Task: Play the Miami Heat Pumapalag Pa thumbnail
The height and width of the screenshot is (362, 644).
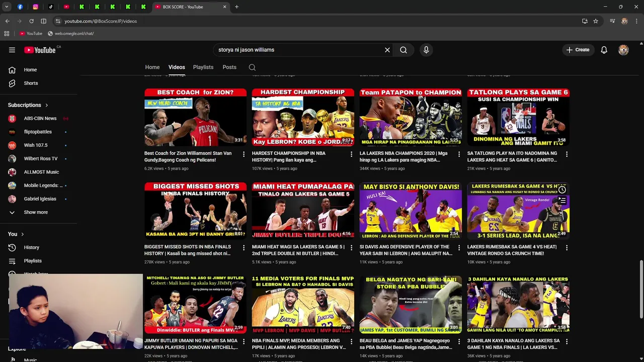Action: 303,211
